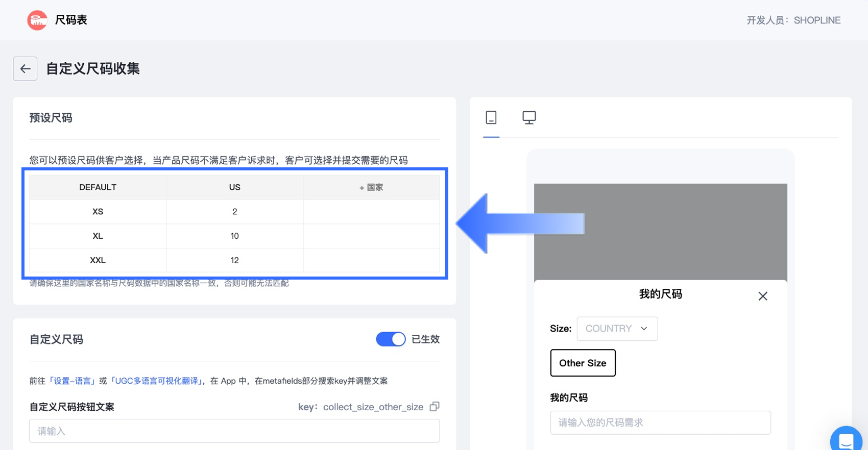868x450 pixels.
Task: Close the 我的尺码 preview popup
Action: pyautogui.click(x=763, y=296)
